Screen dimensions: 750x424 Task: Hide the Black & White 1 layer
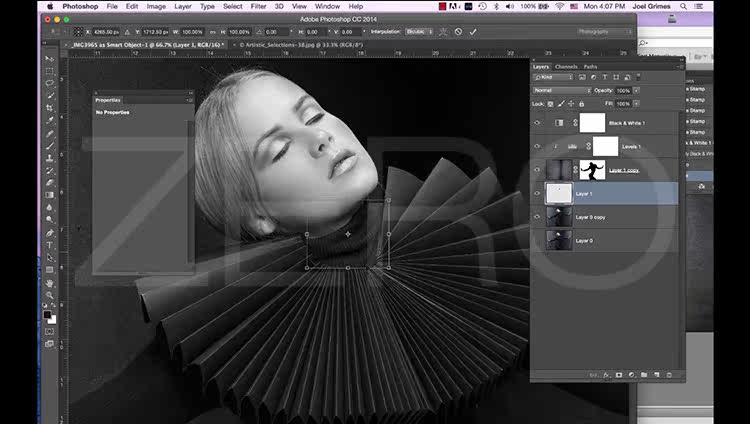[538, 123]
